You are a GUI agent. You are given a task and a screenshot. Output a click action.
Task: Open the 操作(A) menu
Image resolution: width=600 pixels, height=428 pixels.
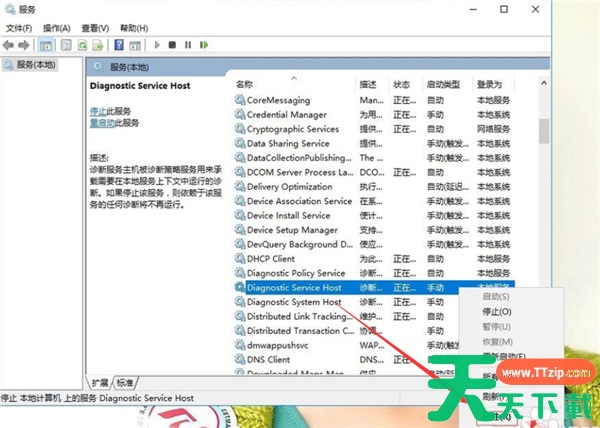pos(57,28)
